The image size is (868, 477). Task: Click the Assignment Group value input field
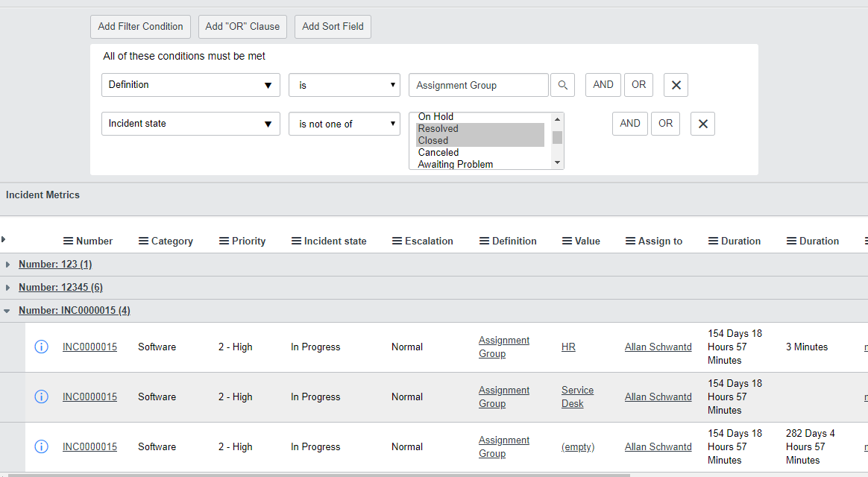(x=479, y=85)
